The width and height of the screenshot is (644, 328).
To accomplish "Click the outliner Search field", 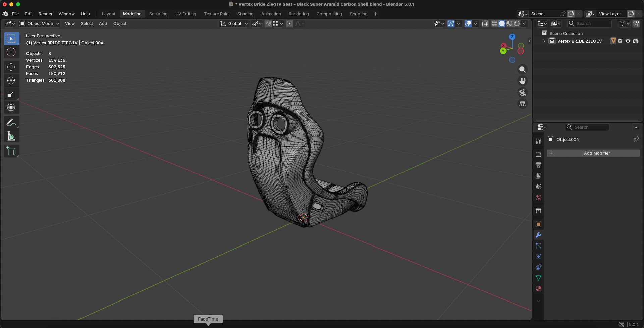I will pyautogui.click(x=589, y=24).
